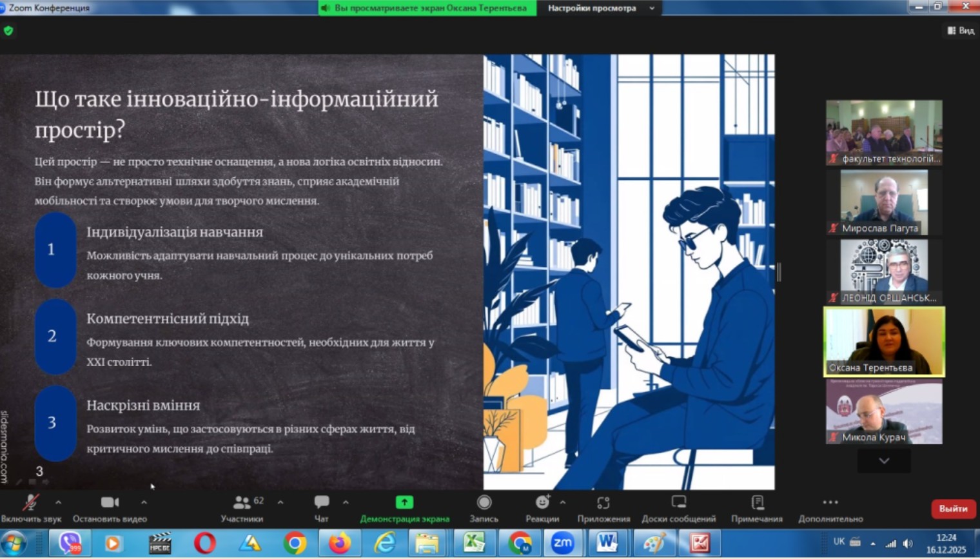
Task: Expand audio settings arrow next to microphone
Action: coord(59,502)
